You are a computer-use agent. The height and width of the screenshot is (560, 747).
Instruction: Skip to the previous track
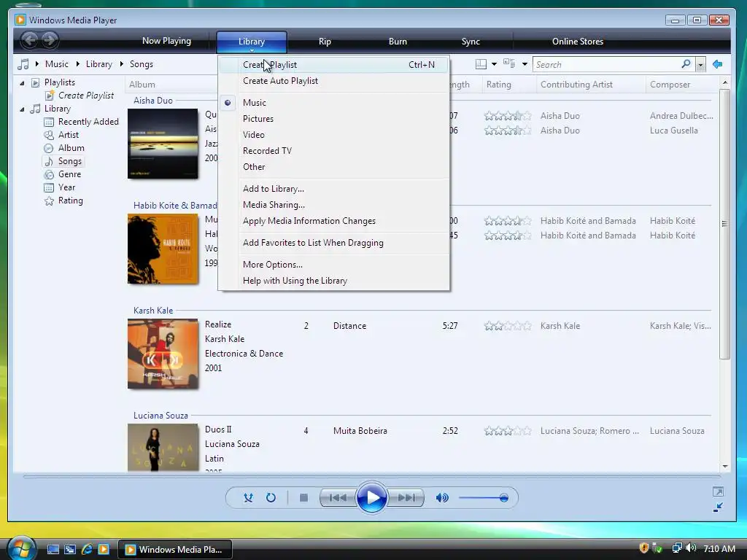[338, 498]
